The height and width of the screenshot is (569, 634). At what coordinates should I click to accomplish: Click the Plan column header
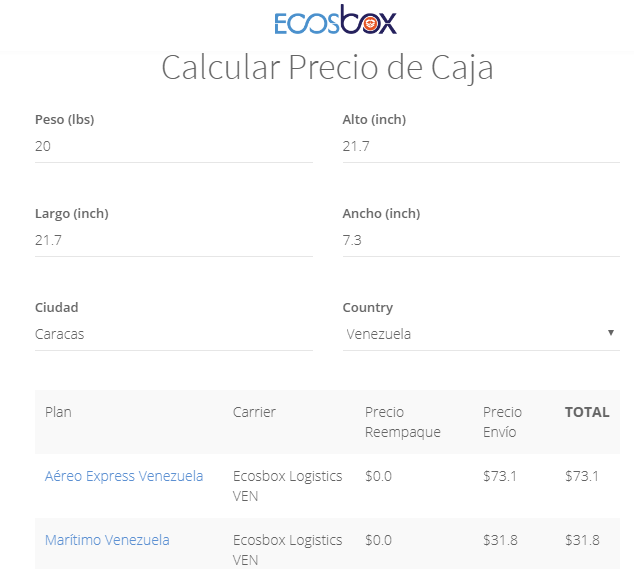point(58,412)
